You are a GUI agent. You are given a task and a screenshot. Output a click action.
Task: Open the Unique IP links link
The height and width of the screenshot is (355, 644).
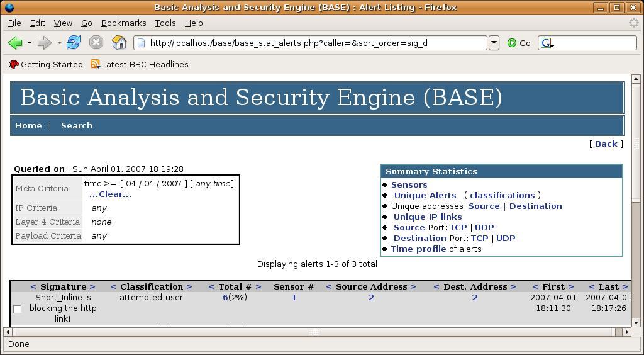click(428, 217)
